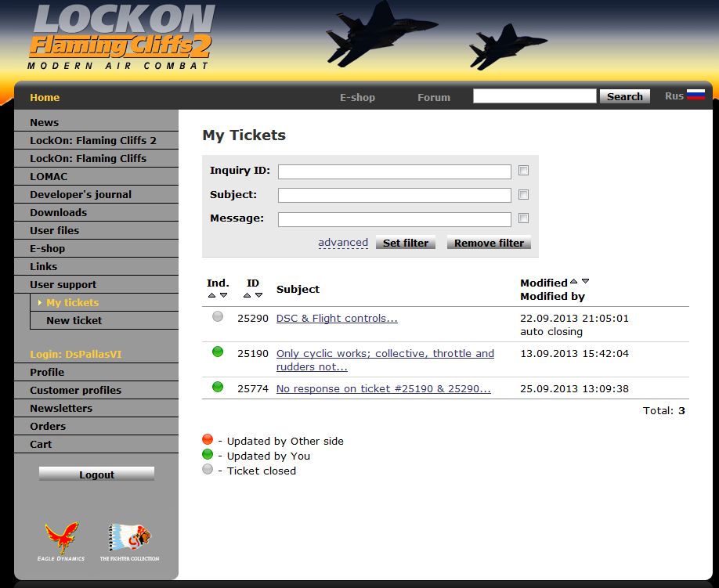Click the Remove filter button
Image resolution: width=719 pixels, height=588 pixels.
point(489,243)
